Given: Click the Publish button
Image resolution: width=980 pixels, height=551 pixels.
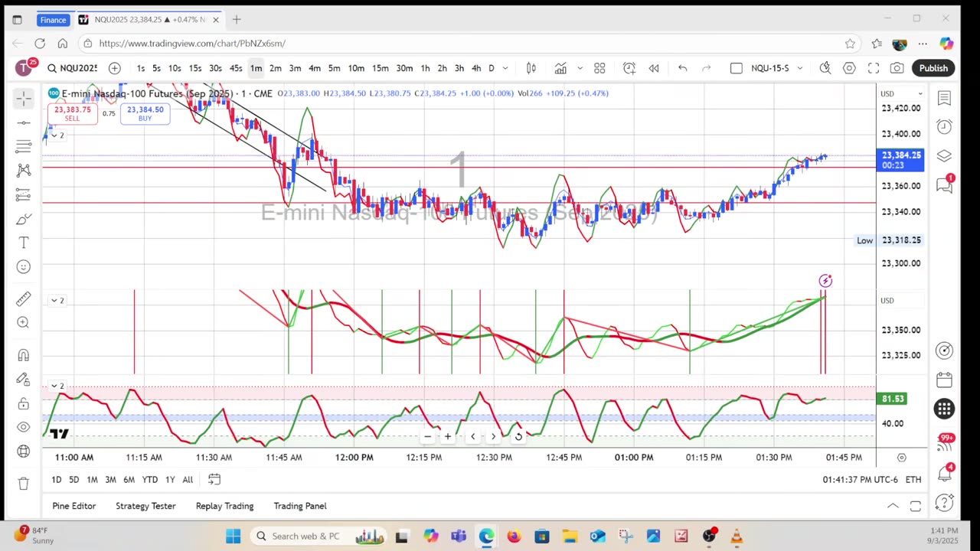Looking at the screenshot, I should [x=933, y=68].
